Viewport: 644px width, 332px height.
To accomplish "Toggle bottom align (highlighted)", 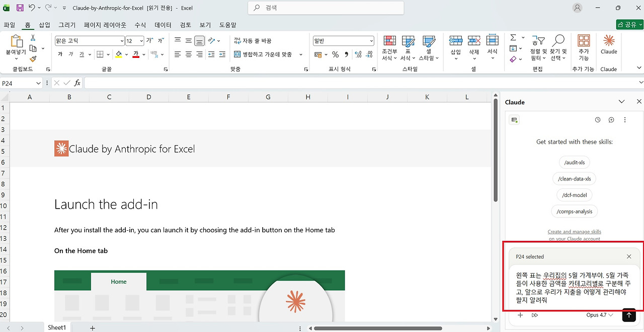I will [x=199, y=41].
